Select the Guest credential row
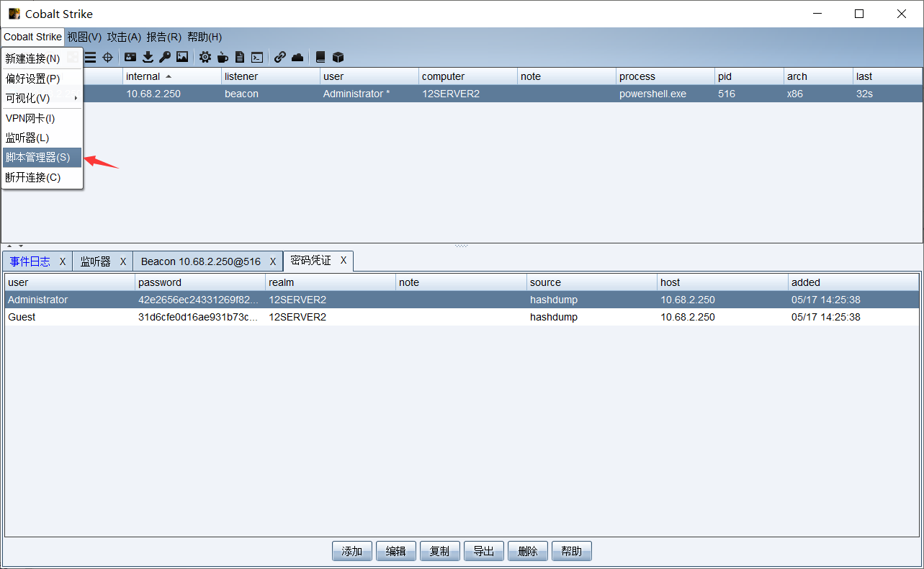Viewport: 924px width, 569px height. (462, 317)
